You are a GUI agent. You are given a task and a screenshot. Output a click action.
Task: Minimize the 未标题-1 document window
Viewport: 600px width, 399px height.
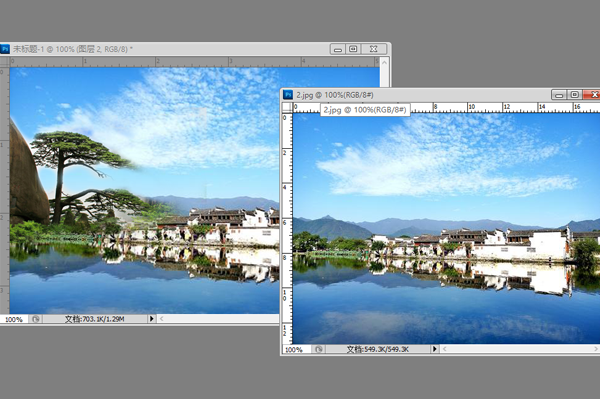(x=338, y=49)
